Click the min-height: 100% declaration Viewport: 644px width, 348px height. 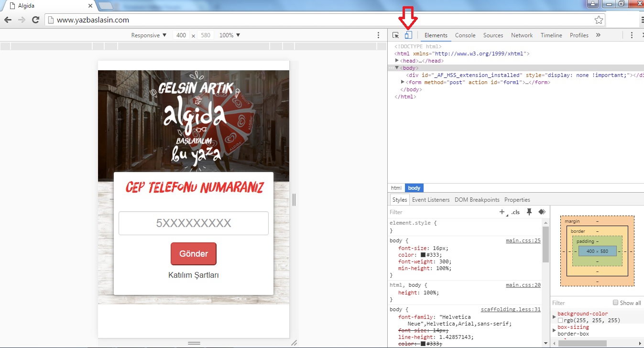[x=424, y=268]
